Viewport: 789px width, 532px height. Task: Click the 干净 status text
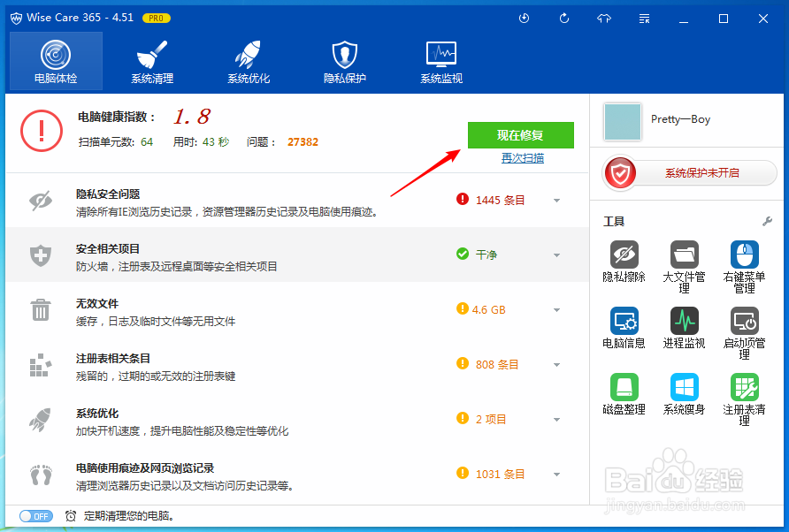click(486, 255)
